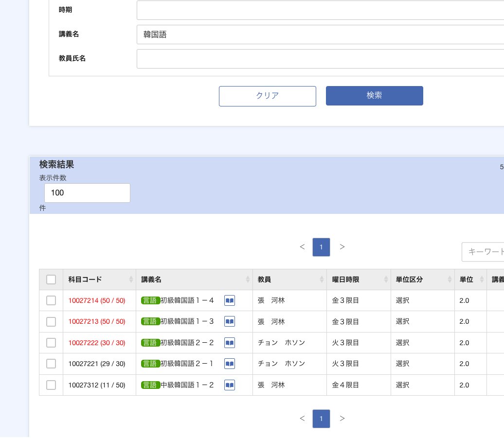
Task: Click the next page chevron above the table
Action: (x=342, y=247)
